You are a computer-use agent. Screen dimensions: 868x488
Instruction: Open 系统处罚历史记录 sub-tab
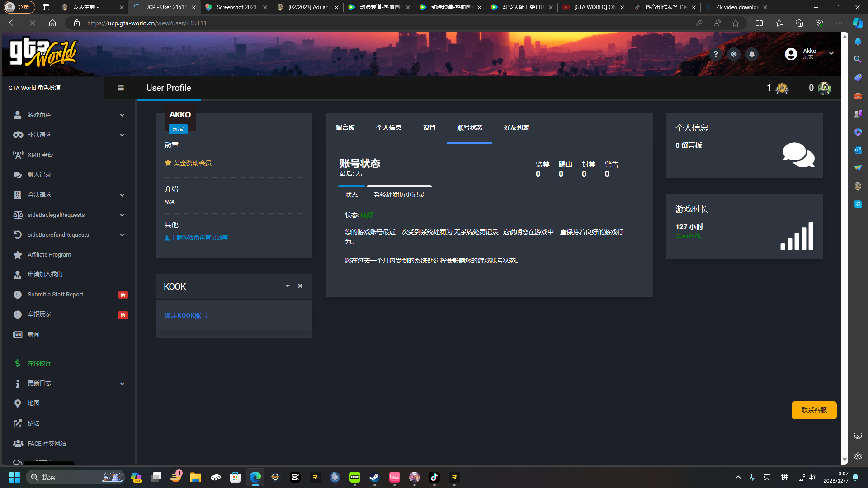[399, 195]
